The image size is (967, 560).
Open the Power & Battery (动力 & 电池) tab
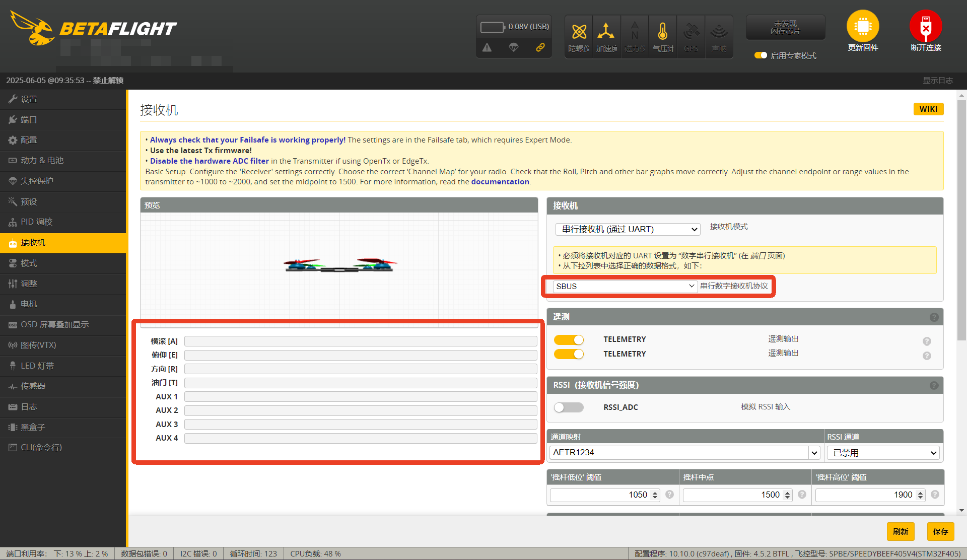(63, 161)
